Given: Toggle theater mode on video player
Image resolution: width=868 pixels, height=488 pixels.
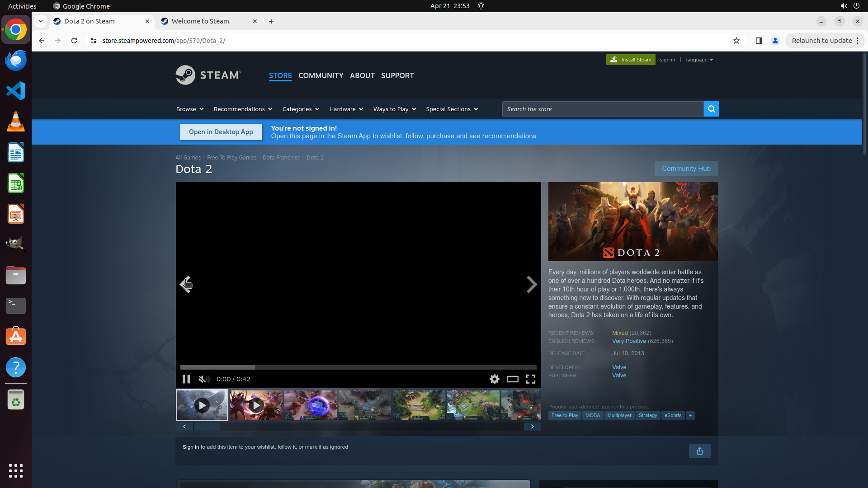Looking at the screenshot, I should 512,379.
